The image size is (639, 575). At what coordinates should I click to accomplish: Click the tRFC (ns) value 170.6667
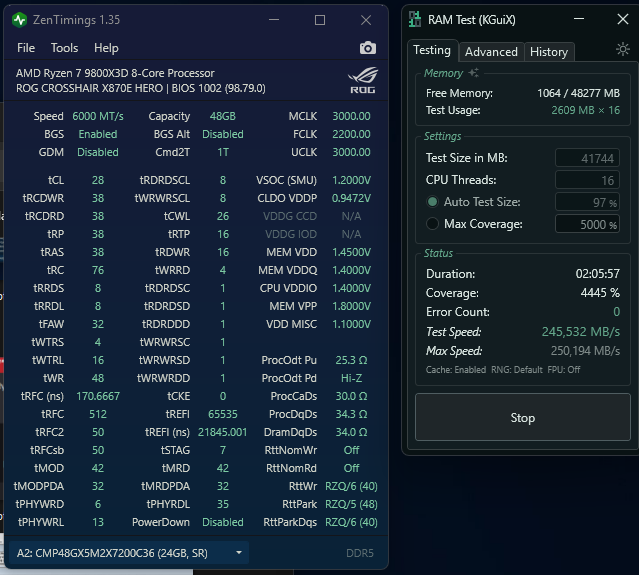pyautogui.click(x=98, y=396)
